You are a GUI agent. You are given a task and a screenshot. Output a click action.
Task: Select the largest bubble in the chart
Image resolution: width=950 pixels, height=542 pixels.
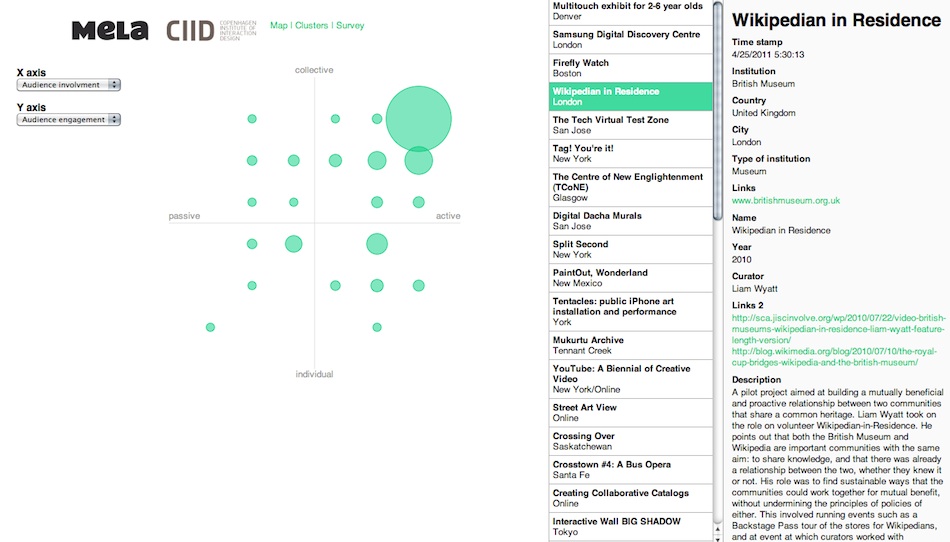[419, 119]
